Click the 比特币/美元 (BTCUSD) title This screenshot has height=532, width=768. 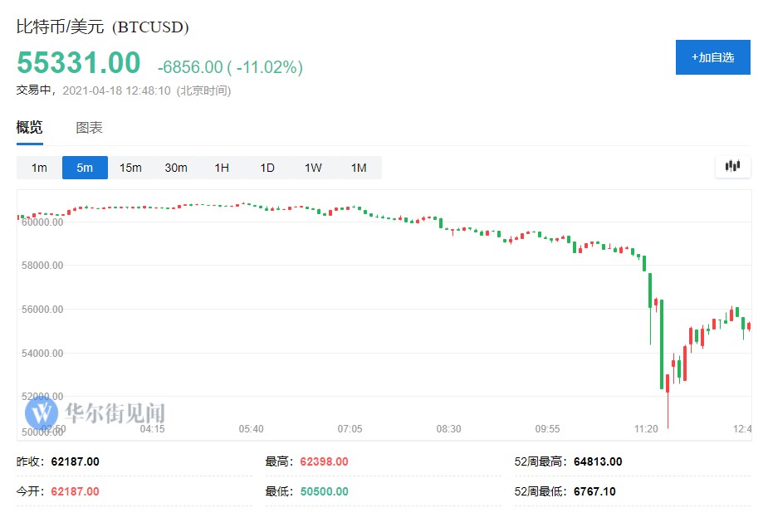[x=103, y=27]
